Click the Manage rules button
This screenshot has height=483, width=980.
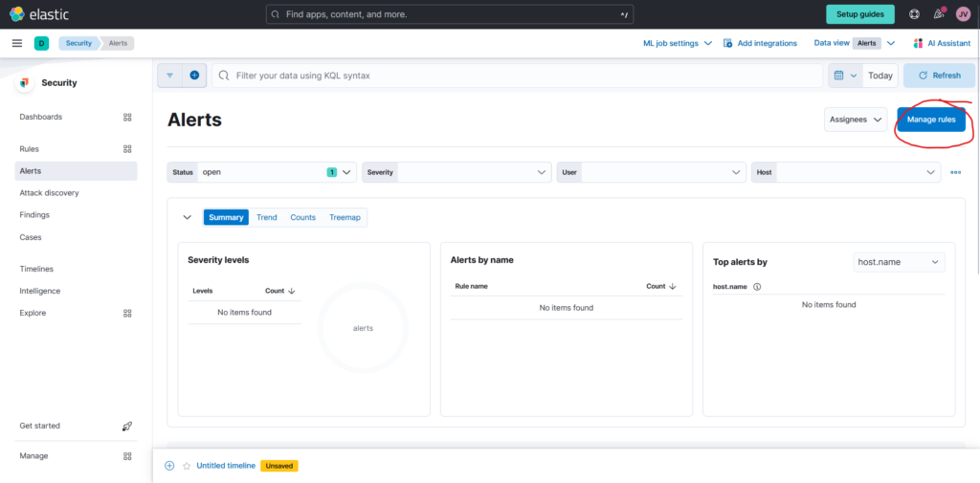[x=931, y=120]
